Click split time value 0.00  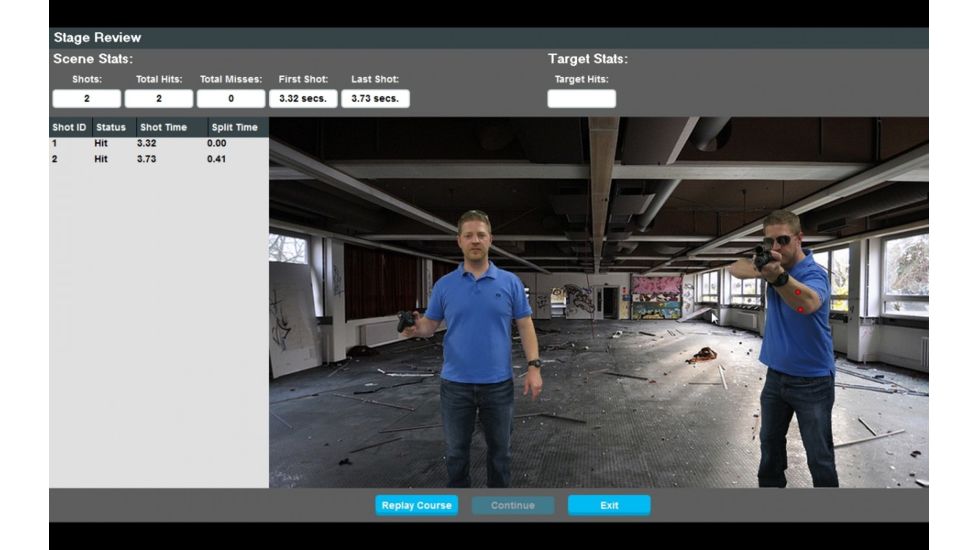(216, 143)
